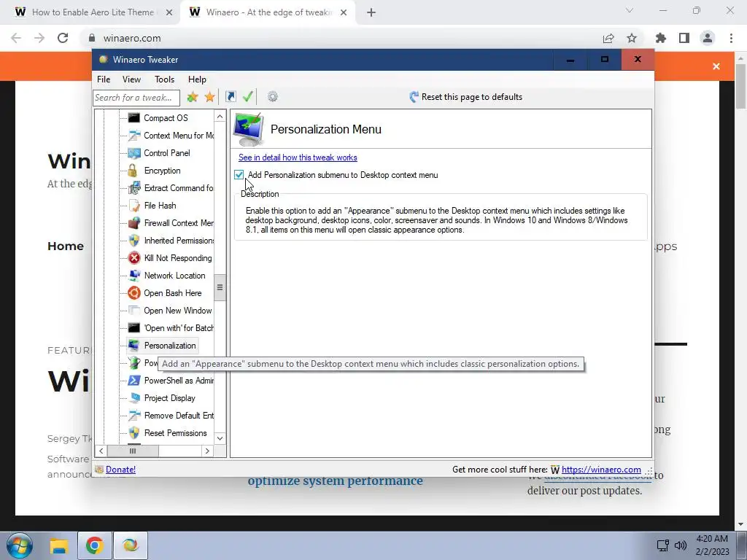The height and width of the screenshot is (560, 747).
Task: Open See in detail how this tweak works
Action: (298, 157)
